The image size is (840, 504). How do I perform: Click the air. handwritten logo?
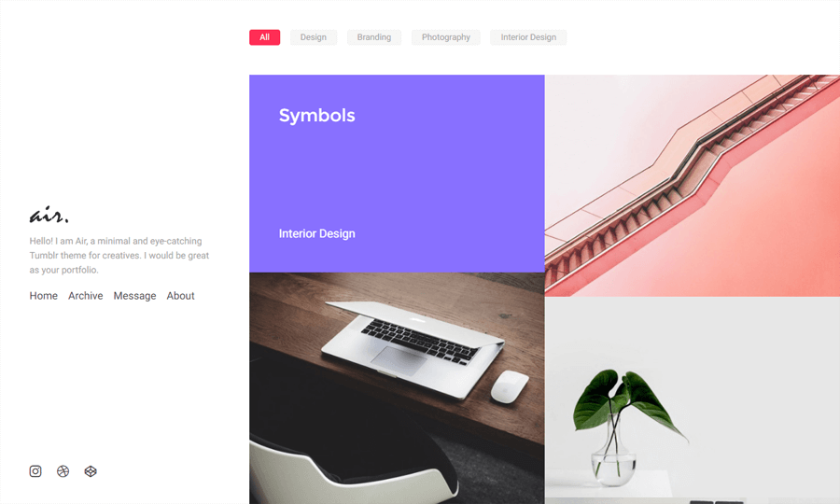pos(49,215)
